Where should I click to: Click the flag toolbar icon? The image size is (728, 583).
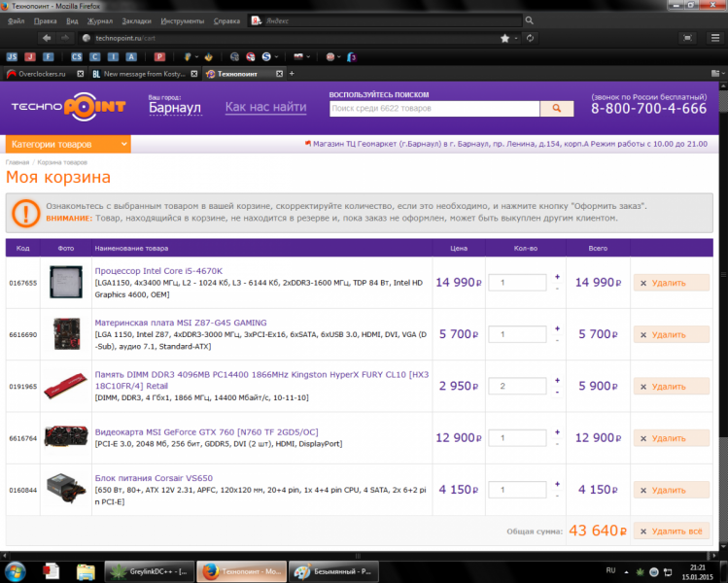tap(298, 56)
